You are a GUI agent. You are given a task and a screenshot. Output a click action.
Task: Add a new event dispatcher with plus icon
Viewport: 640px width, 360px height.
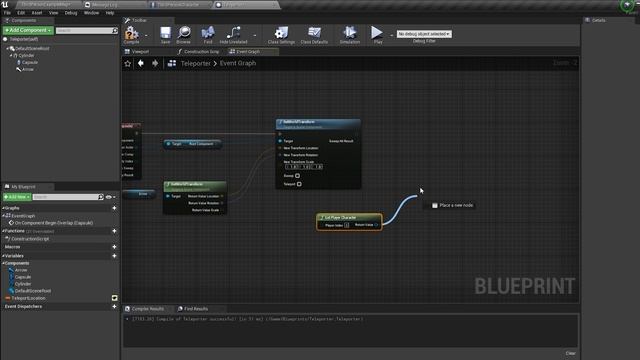114,307
